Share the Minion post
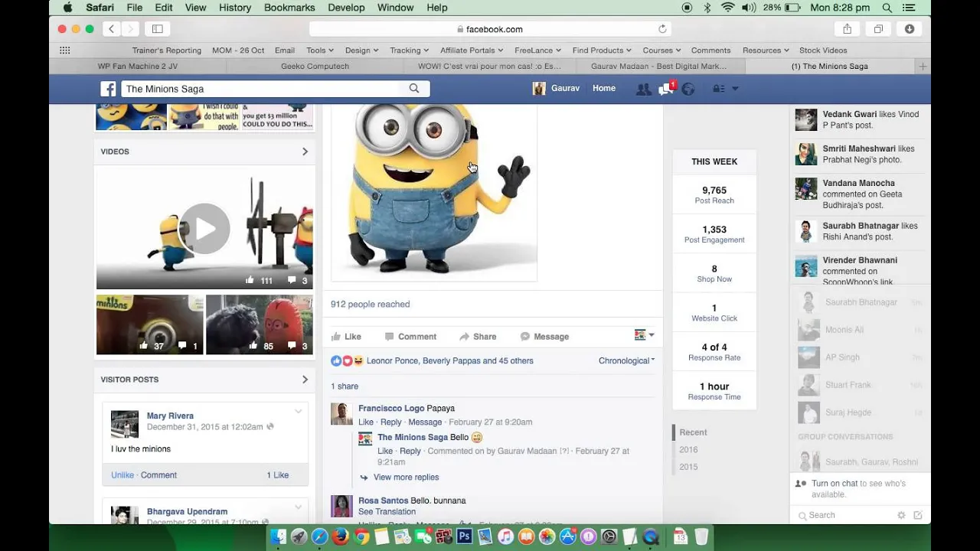 478,337
